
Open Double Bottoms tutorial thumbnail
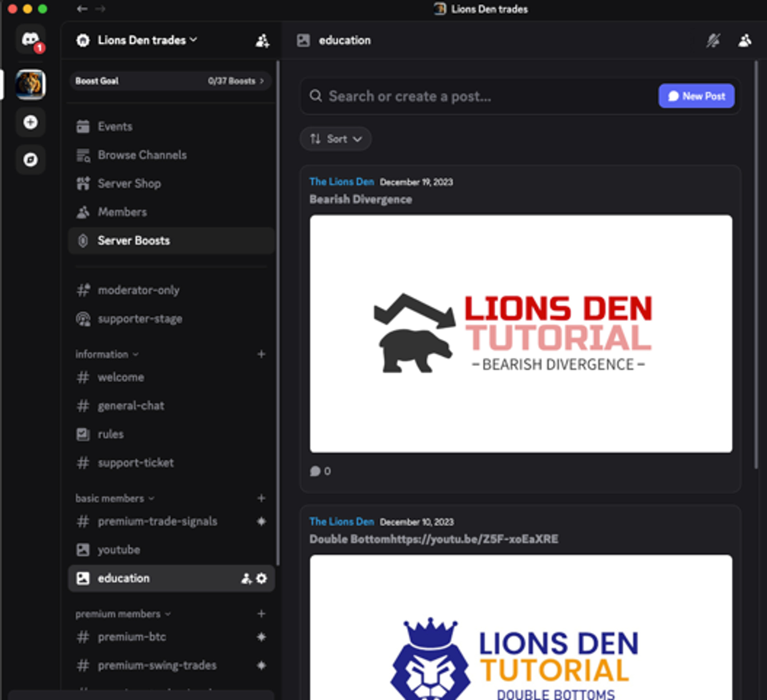pos(521,628)
